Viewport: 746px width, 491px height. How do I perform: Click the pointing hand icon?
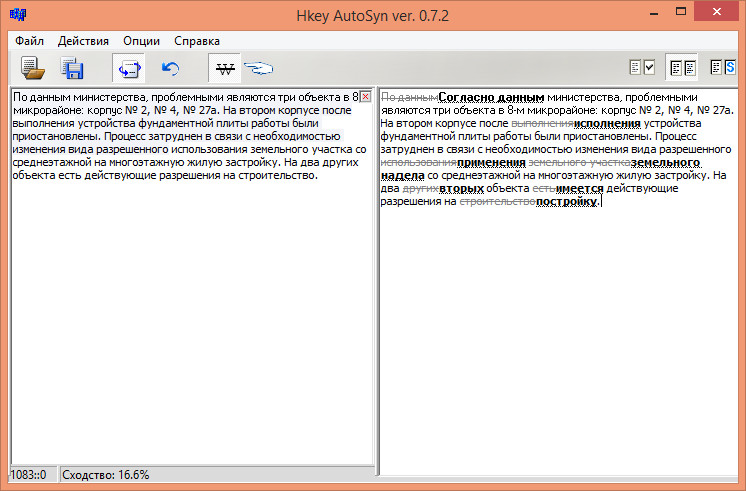(x=260, y=69)
